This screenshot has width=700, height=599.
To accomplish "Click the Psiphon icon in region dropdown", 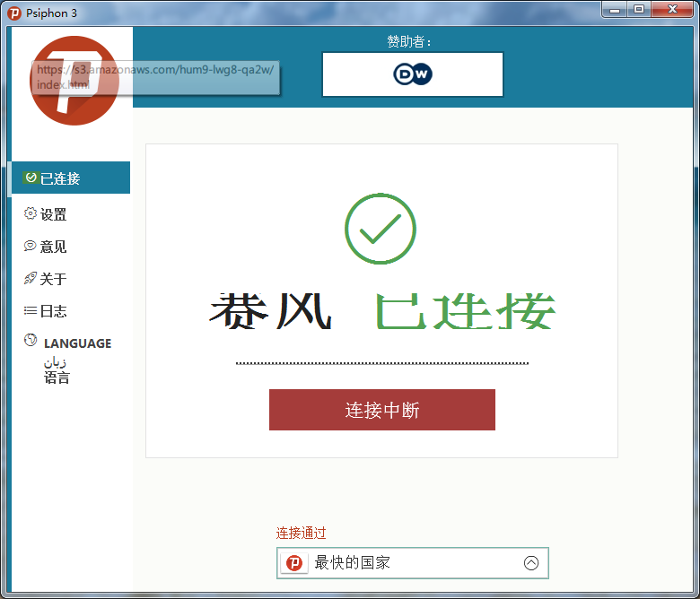I will click(294, 563).
